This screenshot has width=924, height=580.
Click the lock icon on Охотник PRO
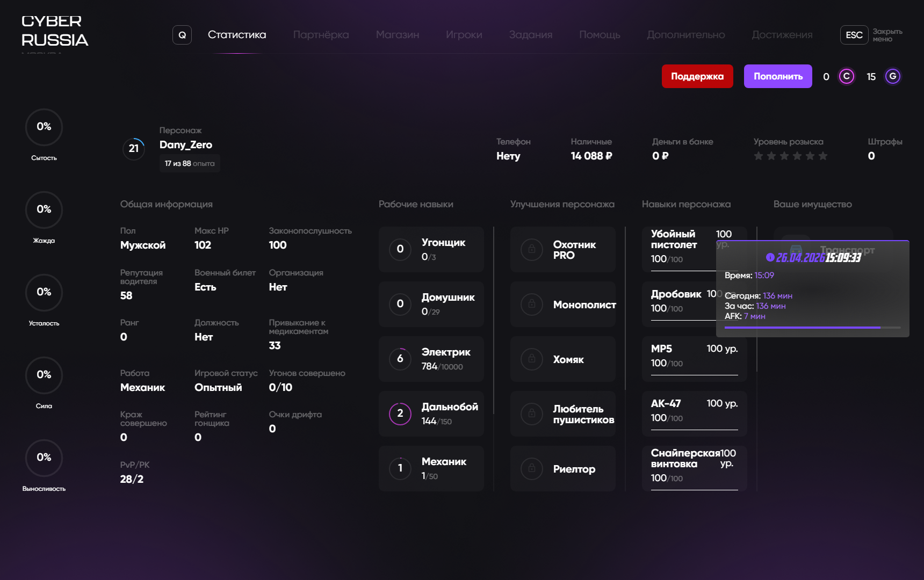(x=532, y=250)
